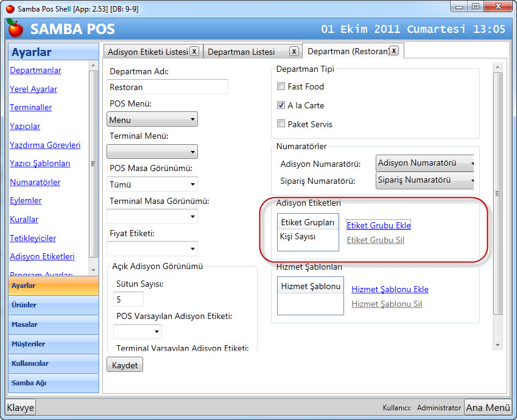Open the POS Menü dropdown
The width and height of the screenshot is (517, 420).
152,119
